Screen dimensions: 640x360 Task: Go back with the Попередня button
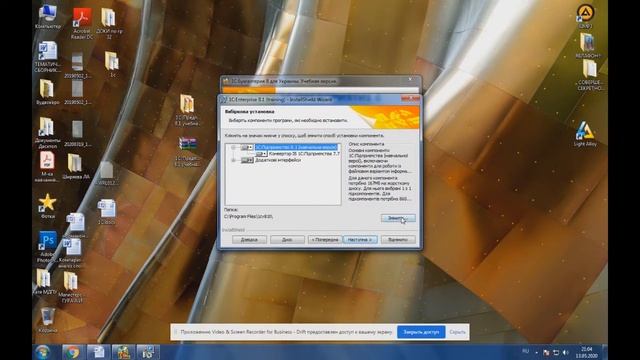325,240
